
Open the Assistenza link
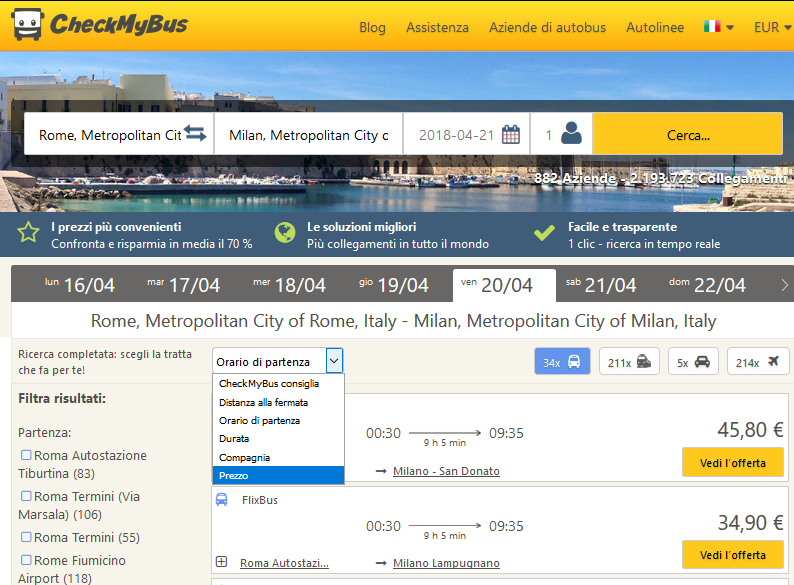point(437,27)
